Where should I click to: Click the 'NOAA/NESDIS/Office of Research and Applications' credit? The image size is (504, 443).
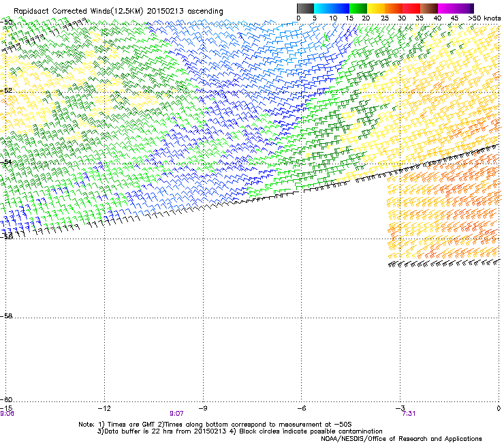pyautogui.click(x=401, y=439)
